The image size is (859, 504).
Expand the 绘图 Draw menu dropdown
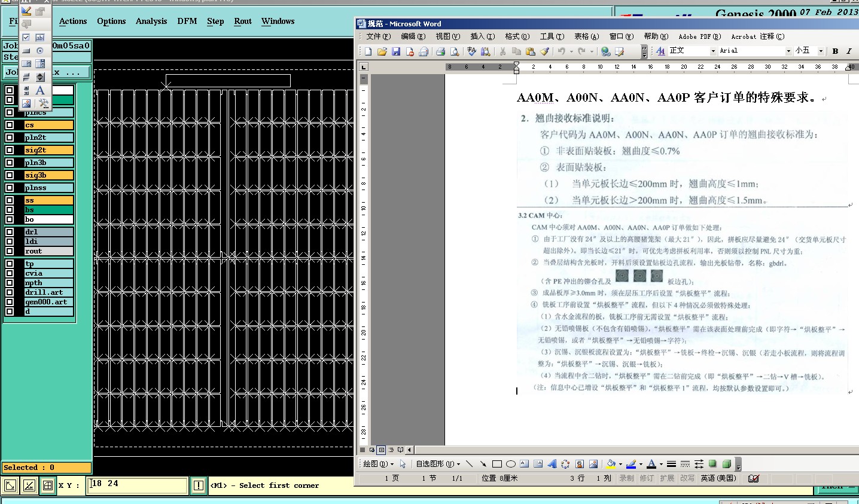379,464
